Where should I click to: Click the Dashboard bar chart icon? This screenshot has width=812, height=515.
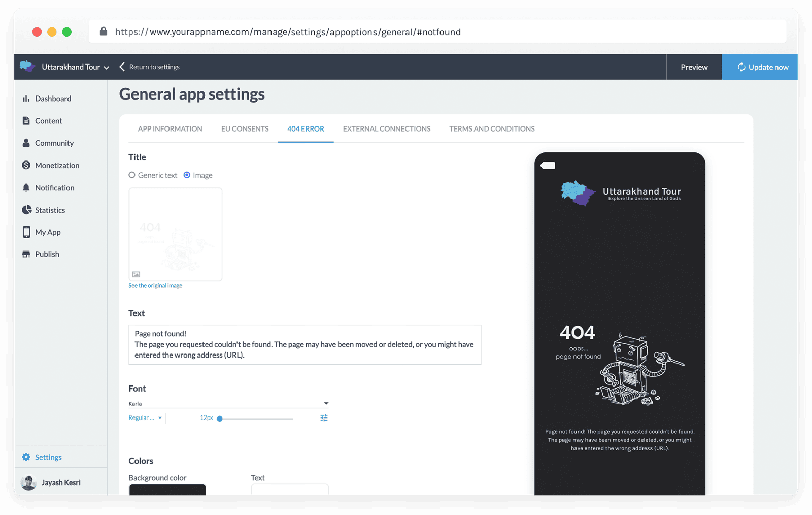point(26,99)
